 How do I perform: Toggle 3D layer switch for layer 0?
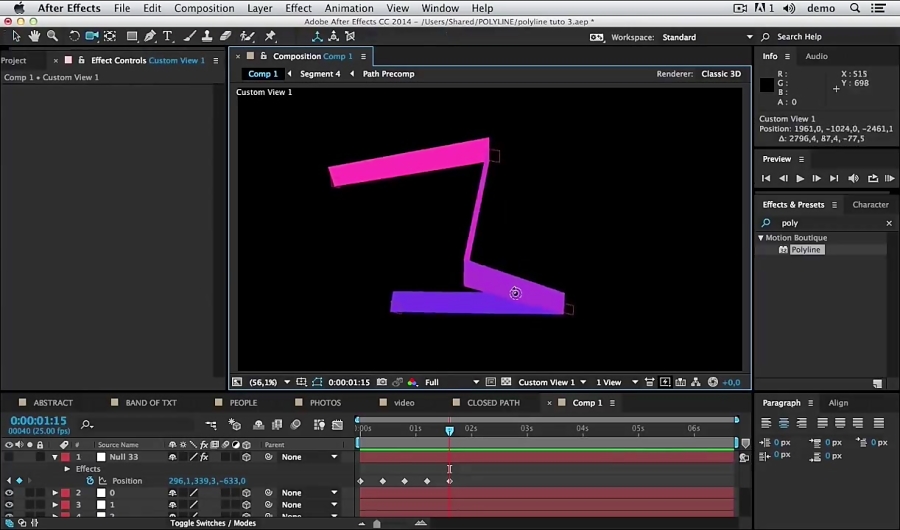(246, 493)
